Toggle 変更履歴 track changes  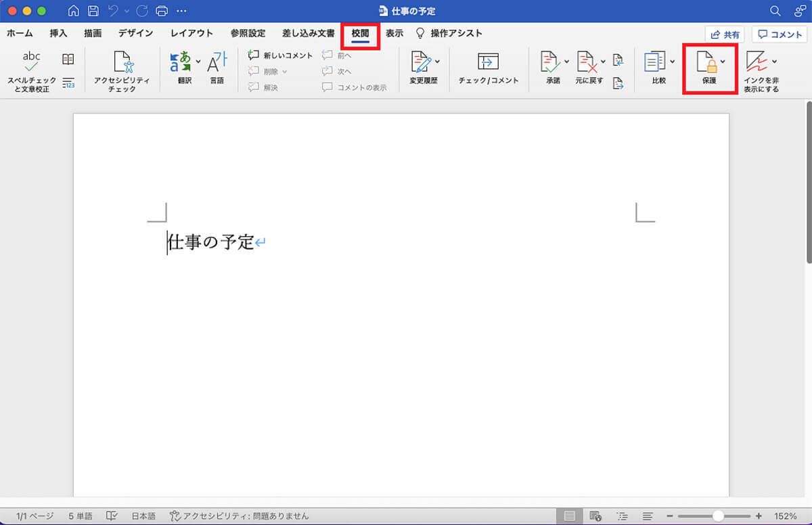422,62
